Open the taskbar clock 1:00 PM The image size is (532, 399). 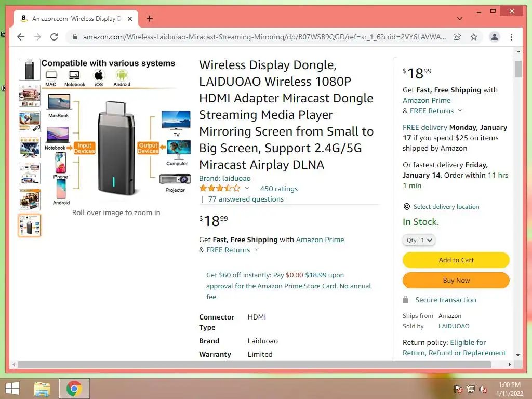[x=510, y=389]
